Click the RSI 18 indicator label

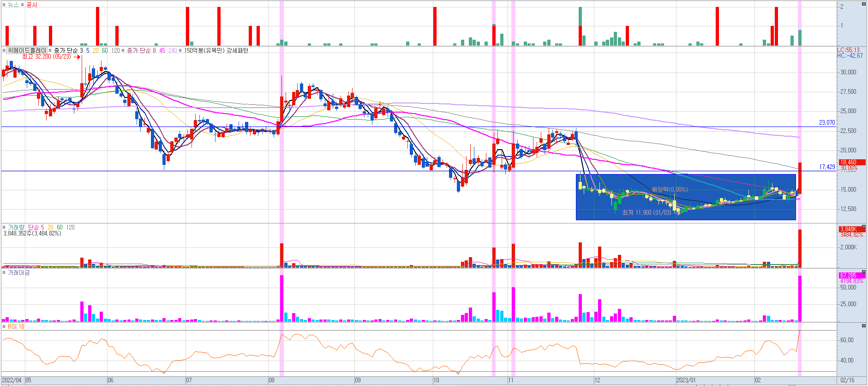(x=16, y=326)
